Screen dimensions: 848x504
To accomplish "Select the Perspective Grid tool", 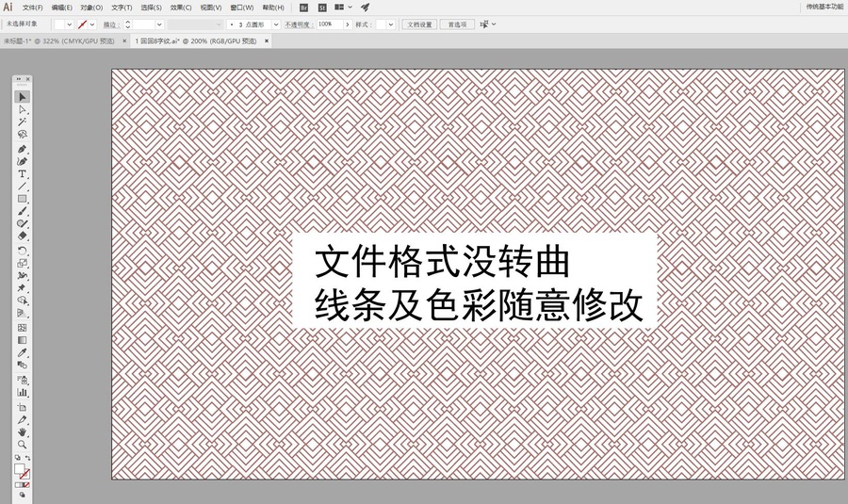I will tap(23, 313).
